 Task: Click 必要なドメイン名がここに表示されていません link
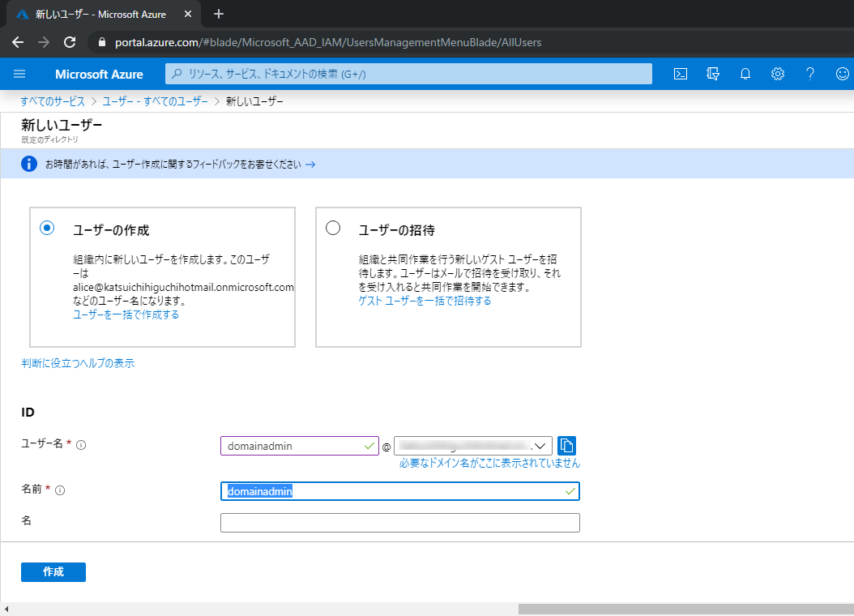(x=489, y=463)
